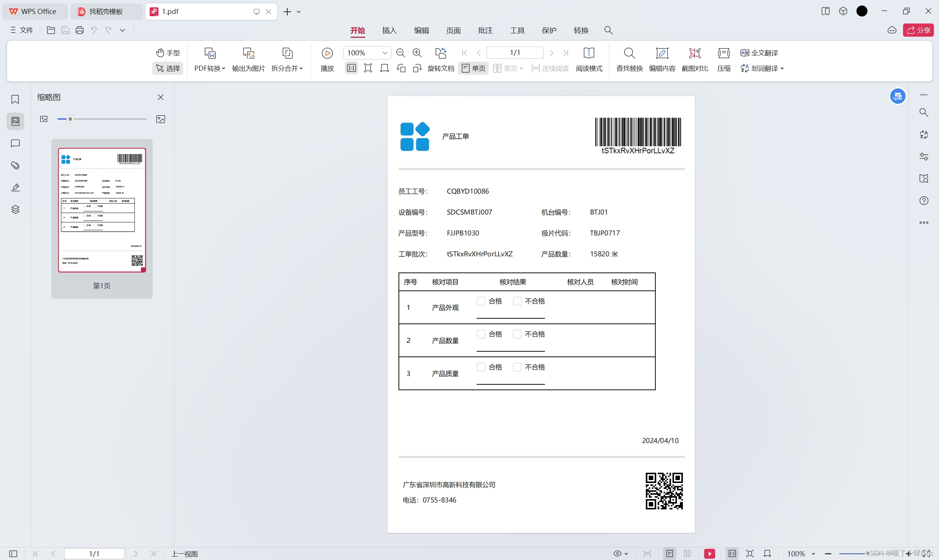The height and width of the screenshot is (560, 939).
Task: Open Screenshot Compare tool
Action: coord(695,60)
